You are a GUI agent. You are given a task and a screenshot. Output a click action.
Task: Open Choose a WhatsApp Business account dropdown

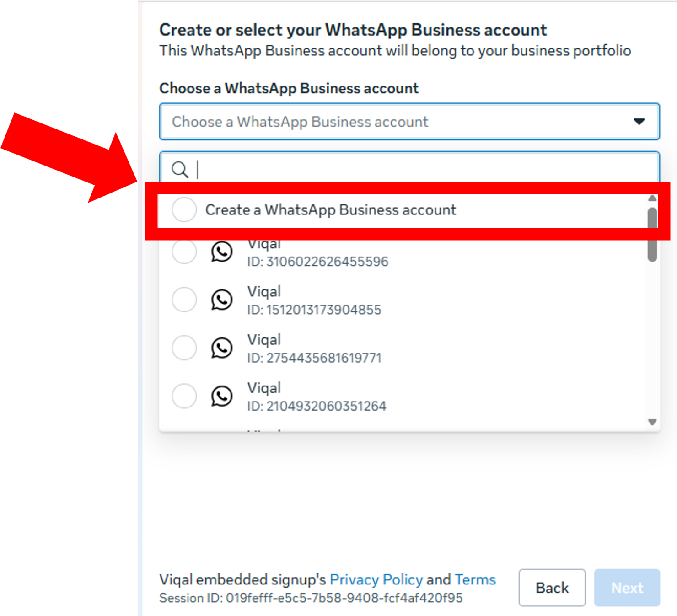pyautogui.click(x=409, y=122)
